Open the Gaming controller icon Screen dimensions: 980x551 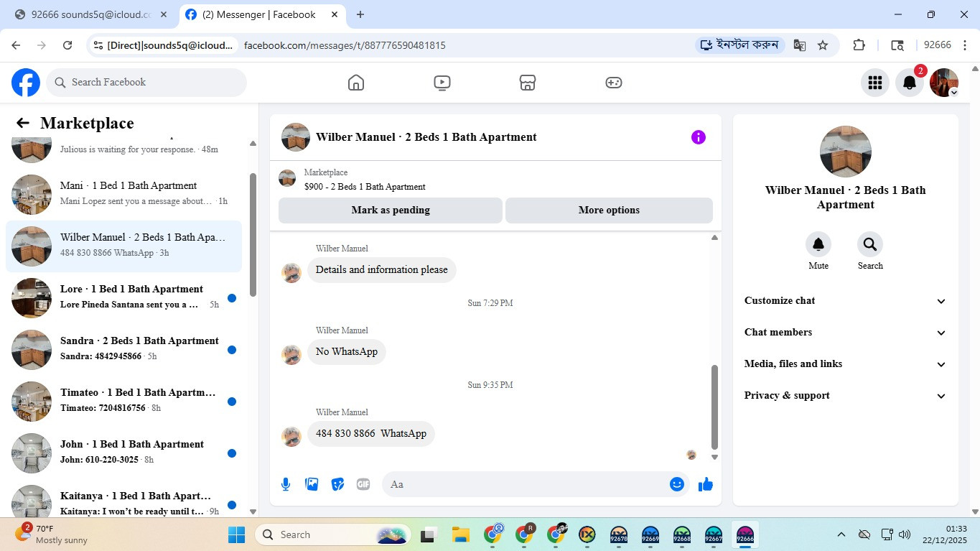pos(613,83)
